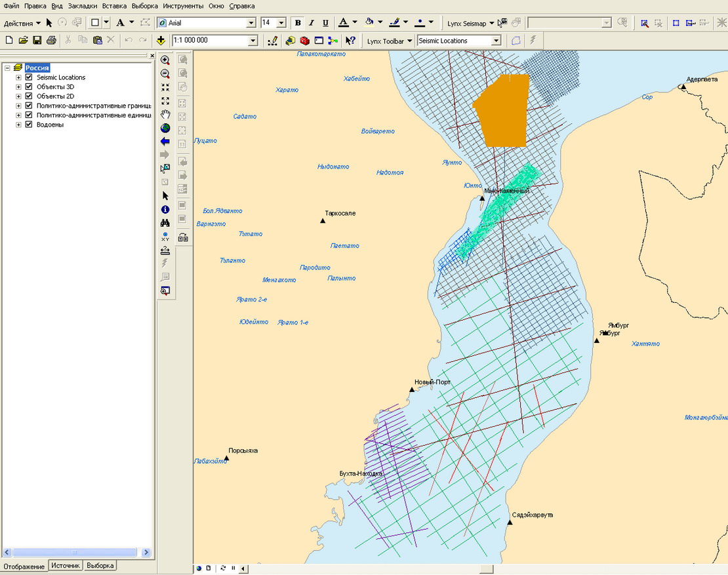Open an existing map file
The width and height of the screenshot is (728, 575).
23,41
